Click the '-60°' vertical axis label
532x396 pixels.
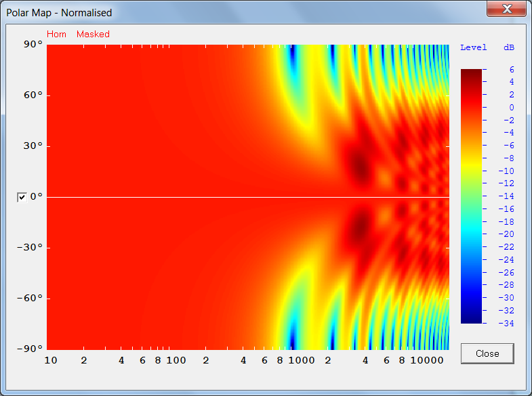[30, 298]
